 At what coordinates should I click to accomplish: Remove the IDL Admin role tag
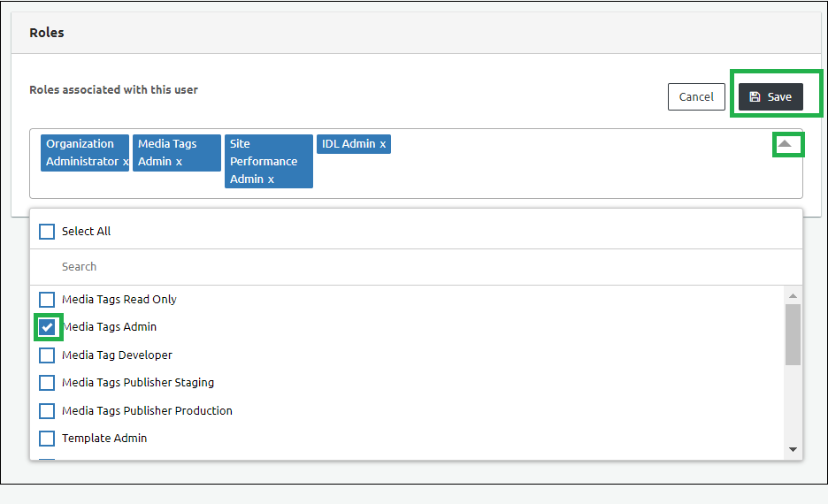383,144
